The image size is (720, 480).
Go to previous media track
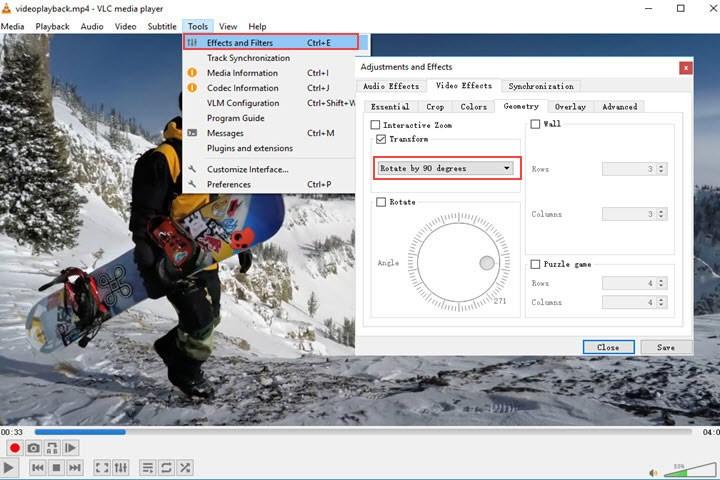(38, 468)
